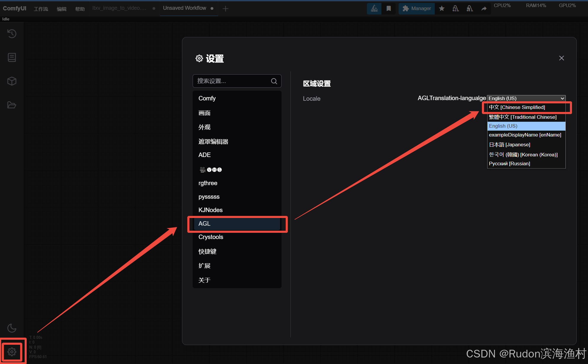
Task: Click the share arrow icon in toolbar
Action: point(484,9)
